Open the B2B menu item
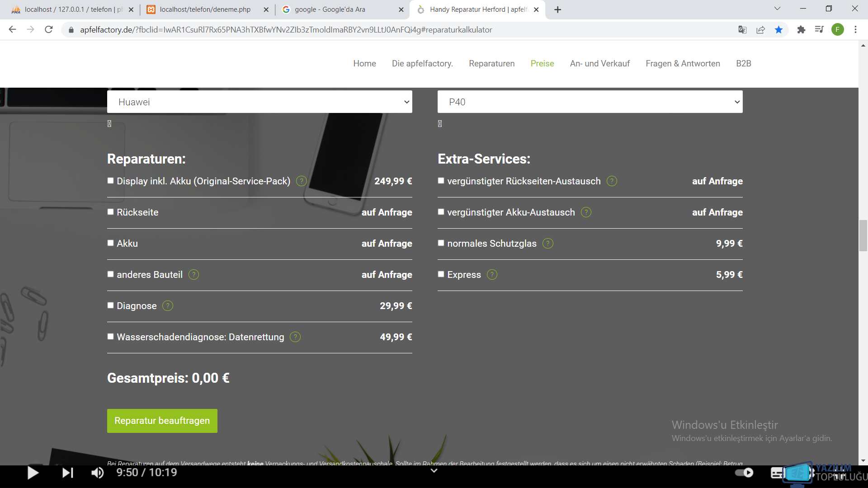This screenshot has height=488, width=868. click(x=743, y=64)
